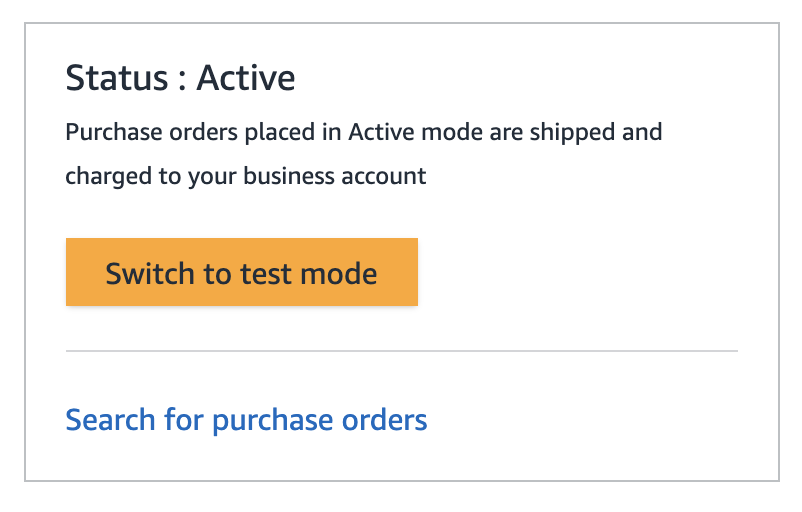The image size is (802, 512).
Task: Click the words shipped and in the description
Action: (x=596, y=133)
